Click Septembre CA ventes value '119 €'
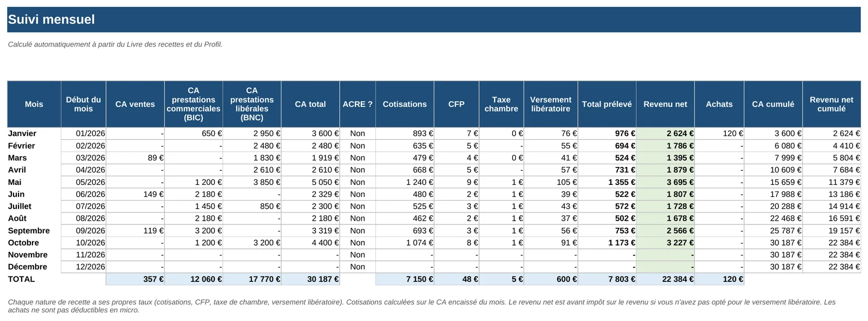Viewport: 868px width, 321px height. (135, 230)
